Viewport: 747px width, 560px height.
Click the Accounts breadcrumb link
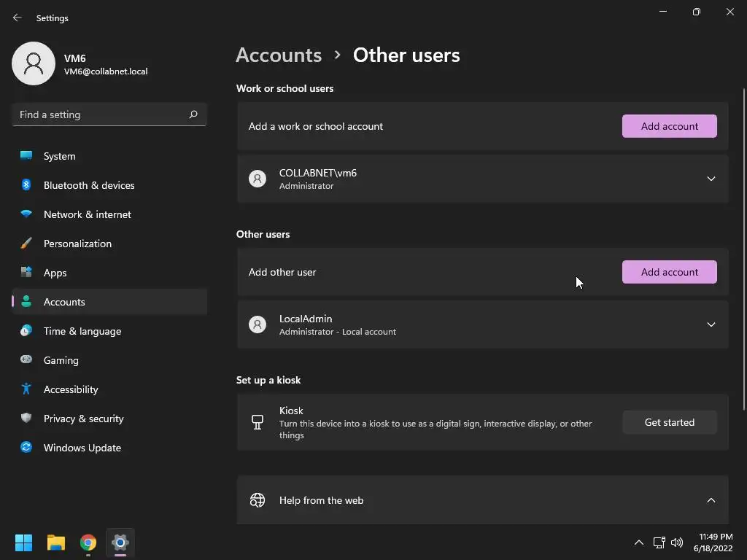click(279, 55)
